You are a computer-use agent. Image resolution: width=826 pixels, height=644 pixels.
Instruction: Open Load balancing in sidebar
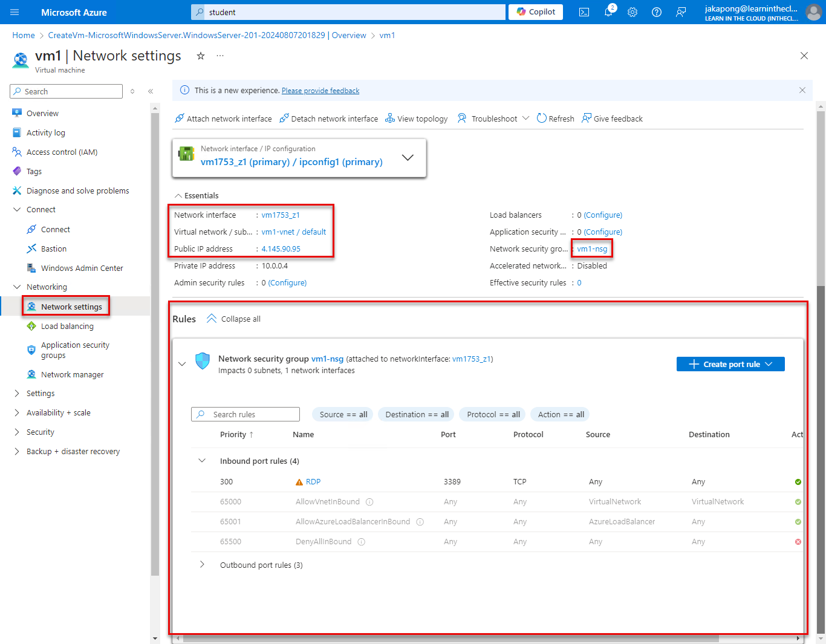coord(67,326)
